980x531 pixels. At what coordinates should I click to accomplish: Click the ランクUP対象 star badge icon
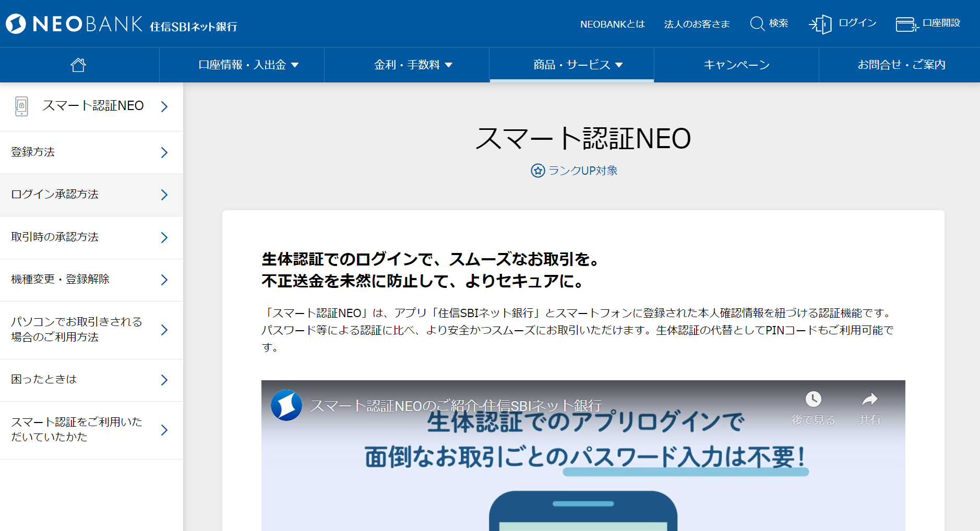click(537, 171)
